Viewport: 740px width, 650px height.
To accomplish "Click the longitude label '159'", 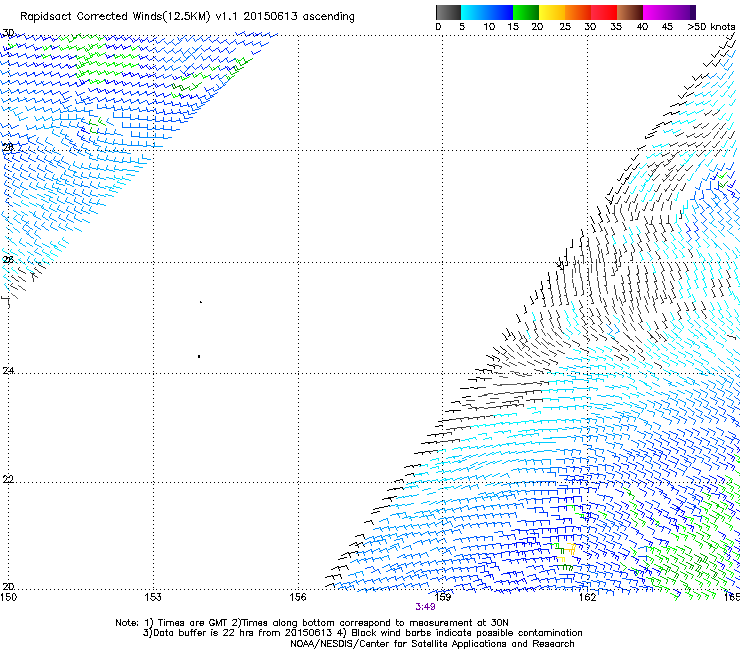I will click(x=442, y=597).
